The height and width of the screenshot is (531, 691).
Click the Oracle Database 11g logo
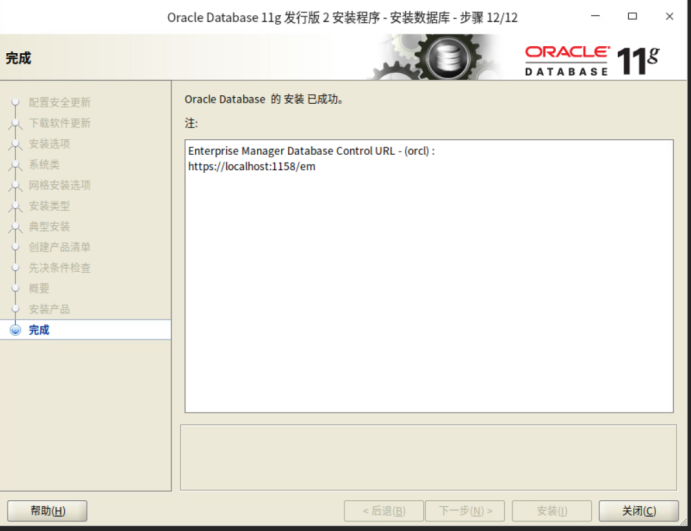tap(592, 60)
